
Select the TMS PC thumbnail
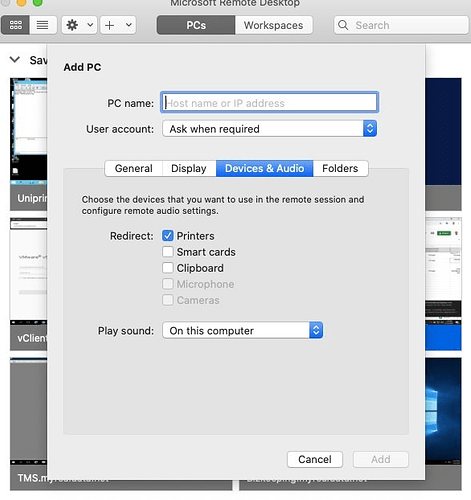pos(29,424)
